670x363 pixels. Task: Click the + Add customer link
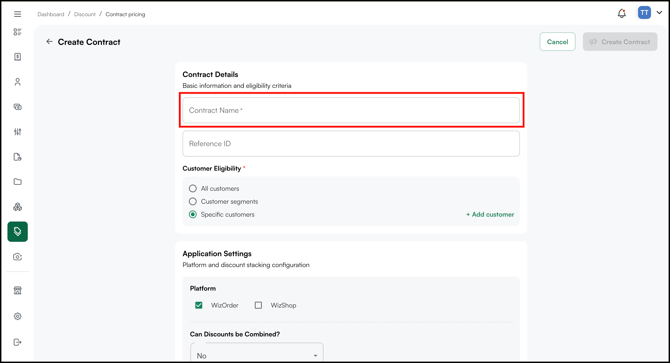pos(490,214)
